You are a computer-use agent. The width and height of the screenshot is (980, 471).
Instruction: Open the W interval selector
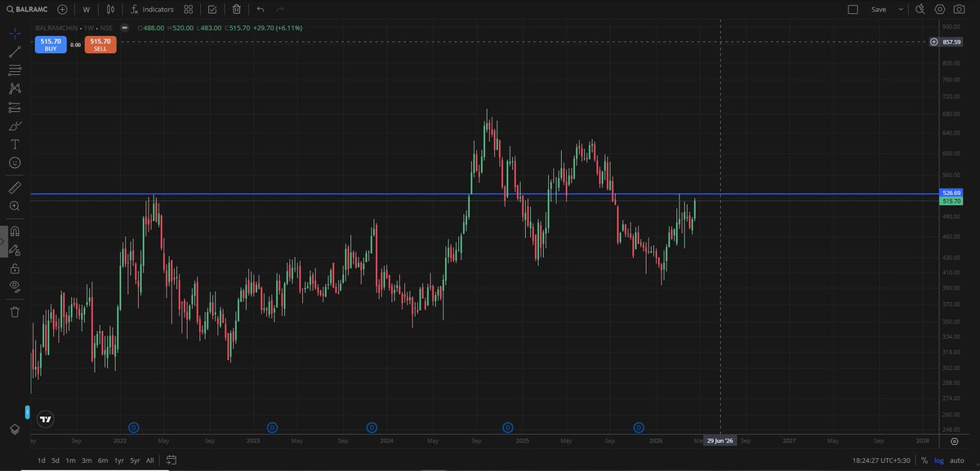coord(86,9)
